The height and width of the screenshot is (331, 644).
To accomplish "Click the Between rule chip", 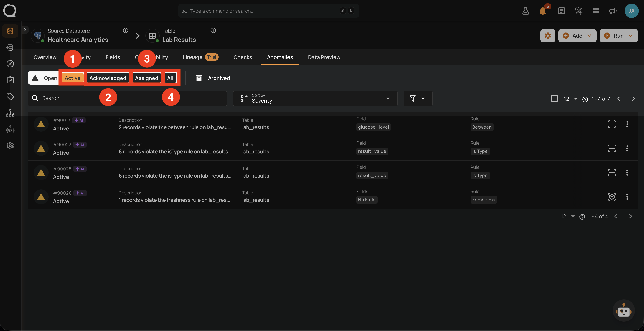I will (x=482, y=127).
